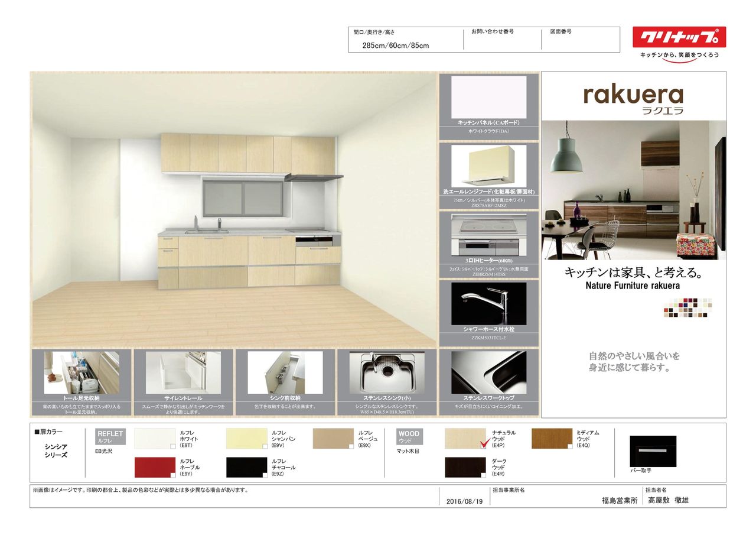The height and width of the screenshot is (535, 756).
Task: Click the Cleanup brand logo
Action: [679, 37]
